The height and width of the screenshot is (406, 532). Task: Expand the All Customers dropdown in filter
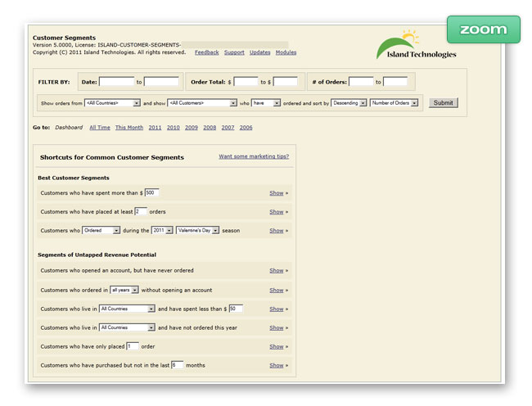(x=201, y=103)
